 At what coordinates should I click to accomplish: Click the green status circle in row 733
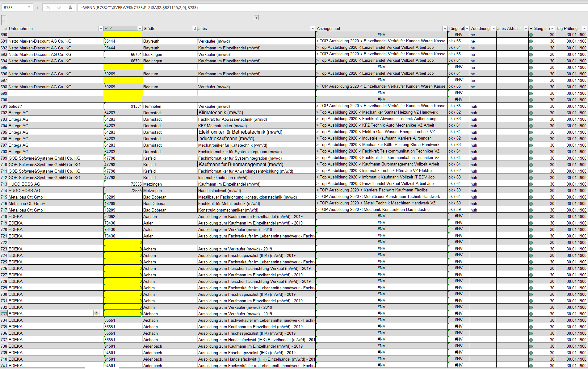tap(531, 314)
